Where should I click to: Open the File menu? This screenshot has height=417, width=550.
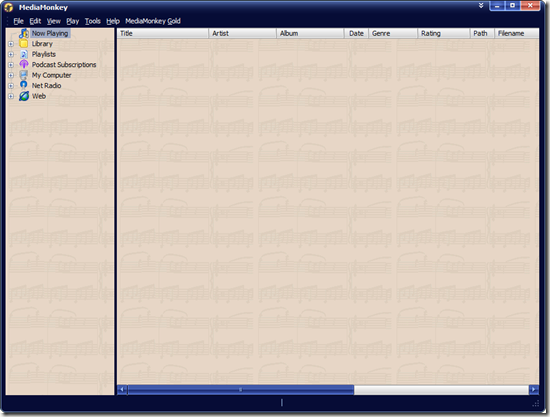tap(19, 21)
